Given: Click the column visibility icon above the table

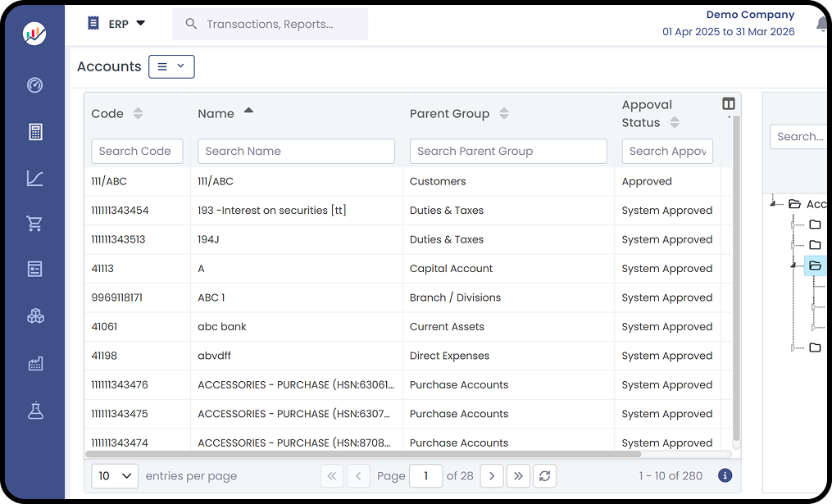Looking at the screenshot, I should tap(728, 103).
